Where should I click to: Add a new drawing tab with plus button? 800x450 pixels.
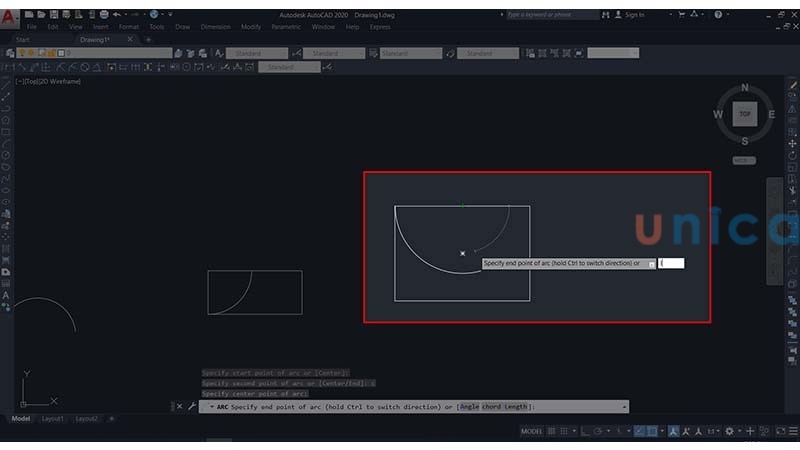(x=148, y=39)
